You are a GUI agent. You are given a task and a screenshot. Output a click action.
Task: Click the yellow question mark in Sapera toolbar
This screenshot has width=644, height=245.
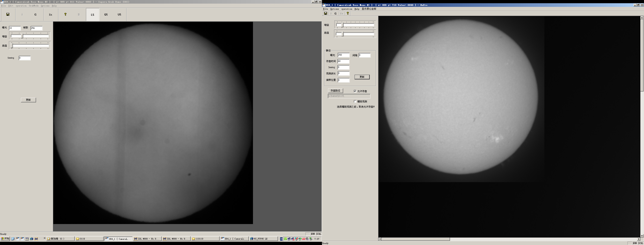65,15
